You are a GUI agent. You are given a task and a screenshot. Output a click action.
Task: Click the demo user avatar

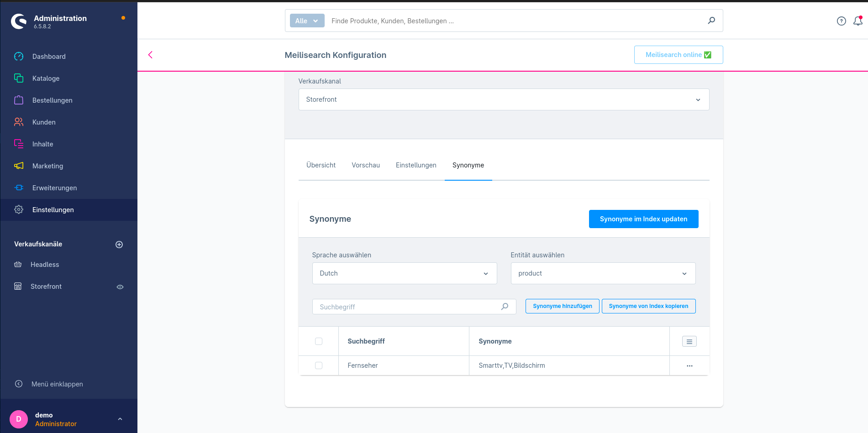19,419
